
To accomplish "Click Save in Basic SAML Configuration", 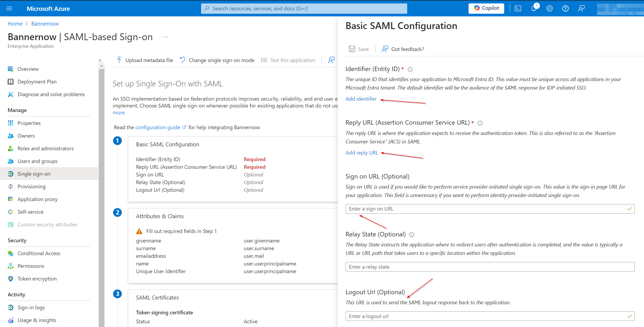I will click(x=359, y=49).
